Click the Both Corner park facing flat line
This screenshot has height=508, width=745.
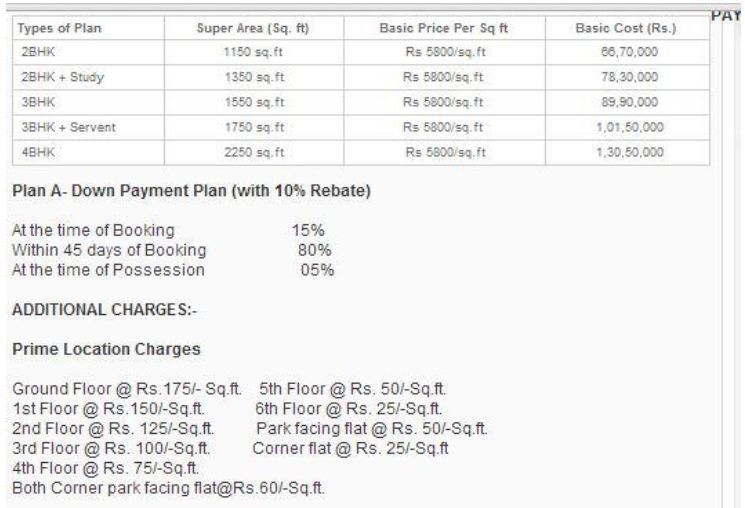click(168, 487)
